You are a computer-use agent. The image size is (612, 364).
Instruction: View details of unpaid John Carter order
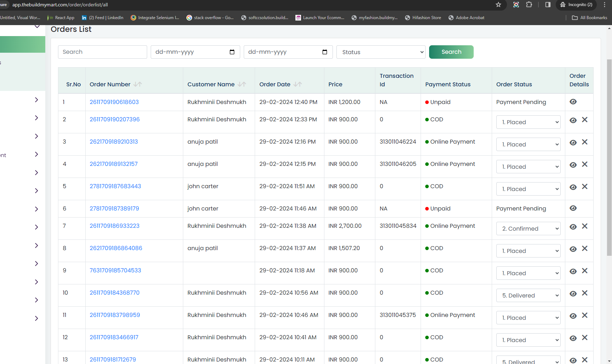pyautogui.click(x=573, y=208)
